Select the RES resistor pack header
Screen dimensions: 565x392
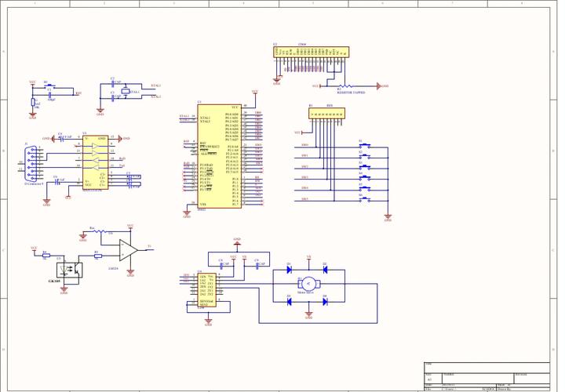click(x=326, y=113)
